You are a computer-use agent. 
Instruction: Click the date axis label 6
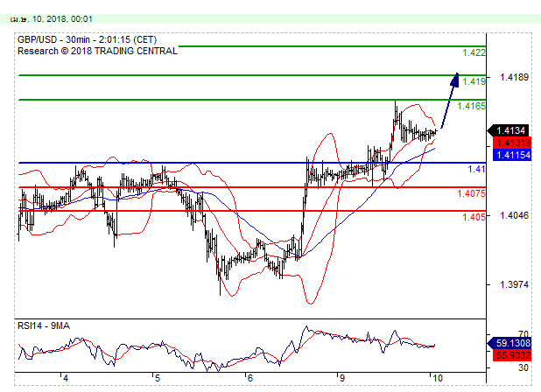click(x=249, y=378)
